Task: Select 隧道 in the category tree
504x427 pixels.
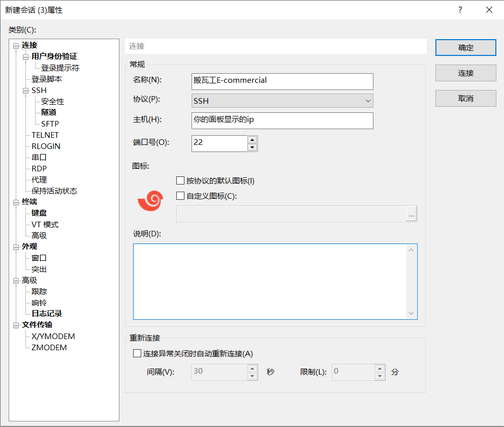Action: 49,112
